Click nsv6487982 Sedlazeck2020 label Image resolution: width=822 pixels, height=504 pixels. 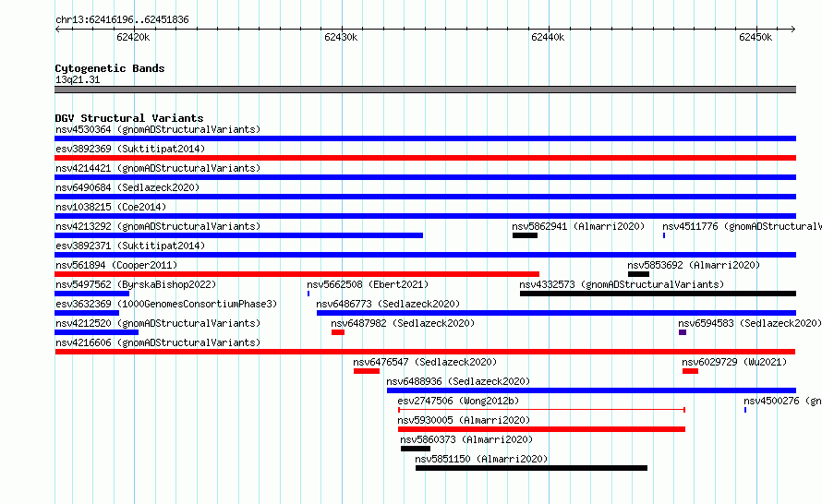pos(403,323)
